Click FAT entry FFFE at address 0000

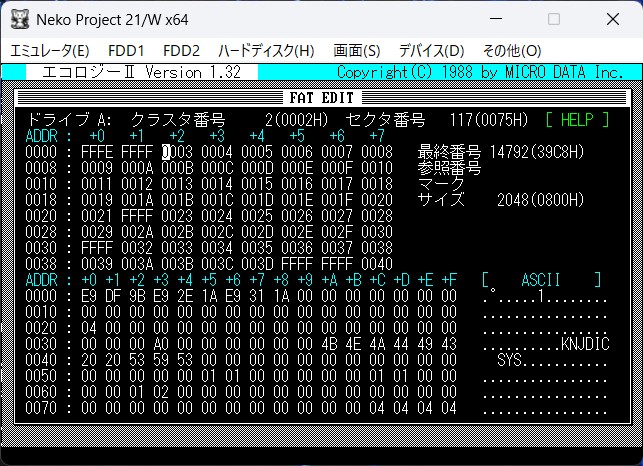point(96,151)
